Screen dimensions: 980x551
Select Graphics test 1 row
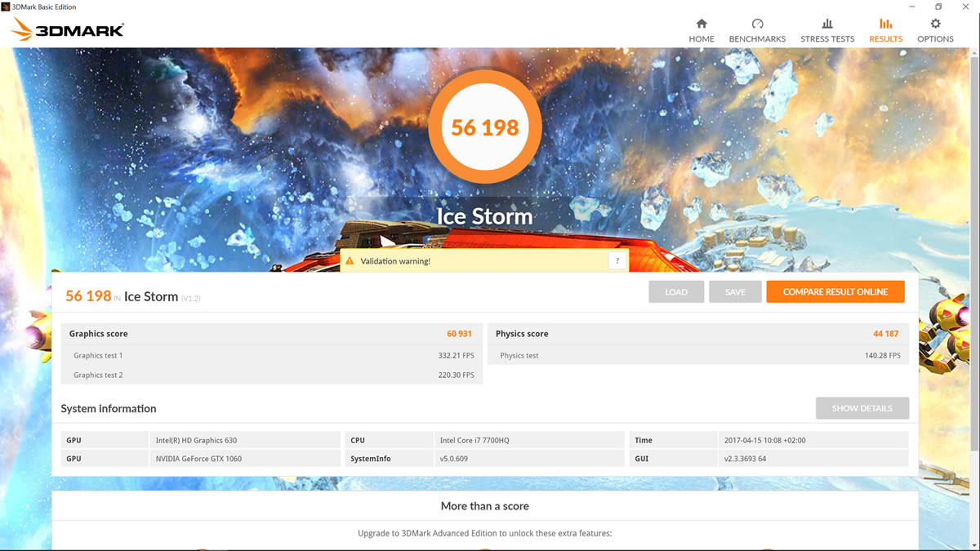click(x=272, y=356)
